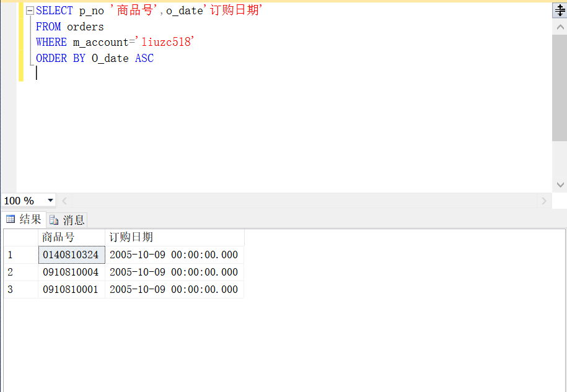Click the ASC keyword in the query
This screenshot has height=392, width=567.
click(x=144, y=58)
